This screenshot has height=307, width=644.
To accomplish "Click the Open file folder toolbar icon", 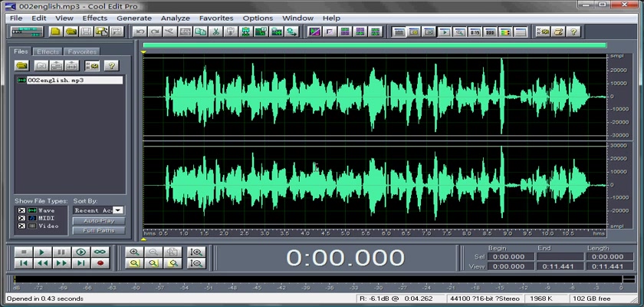I will 71,31.
